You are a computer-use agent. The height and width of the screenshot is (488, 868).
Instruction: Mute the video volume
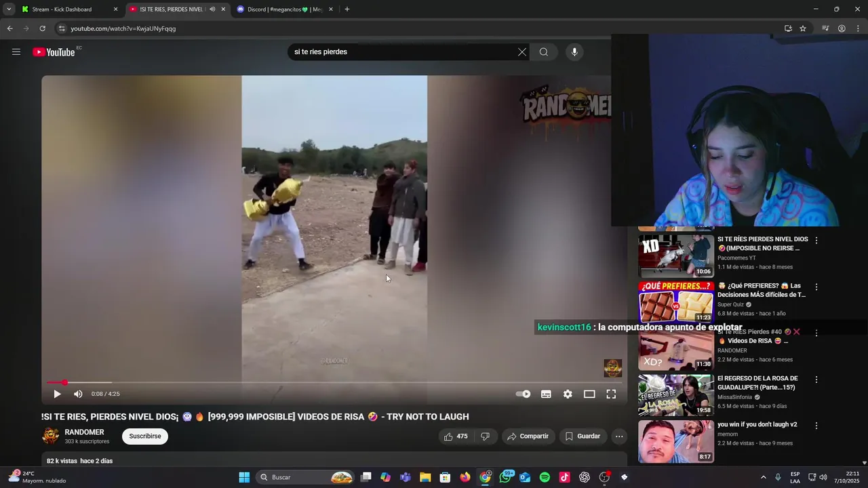[x=78, y=394]
